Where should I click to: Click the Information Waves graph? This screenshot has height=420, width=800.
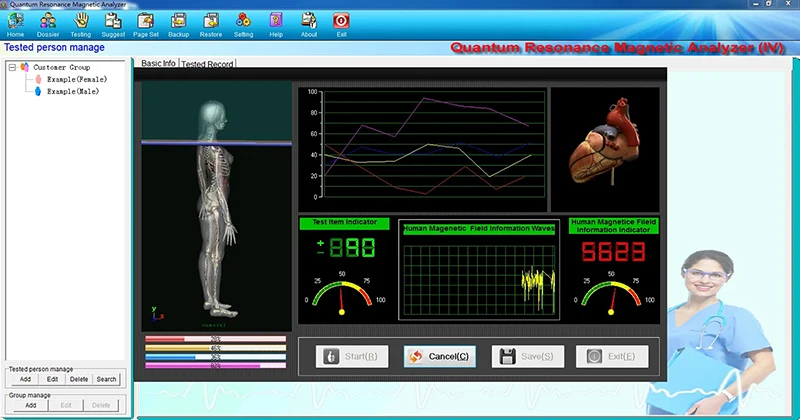click(x=479, y=280)
